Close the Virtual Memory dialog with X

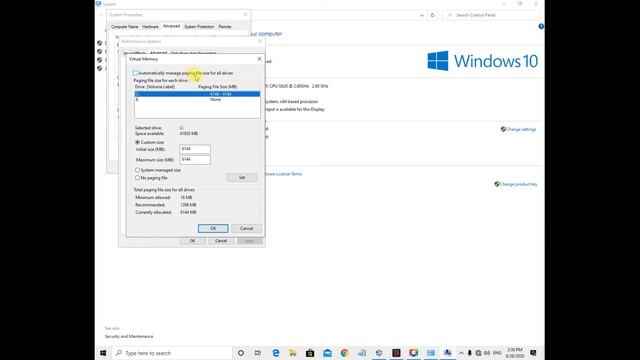pyautogui.click(x=259, y=59)
